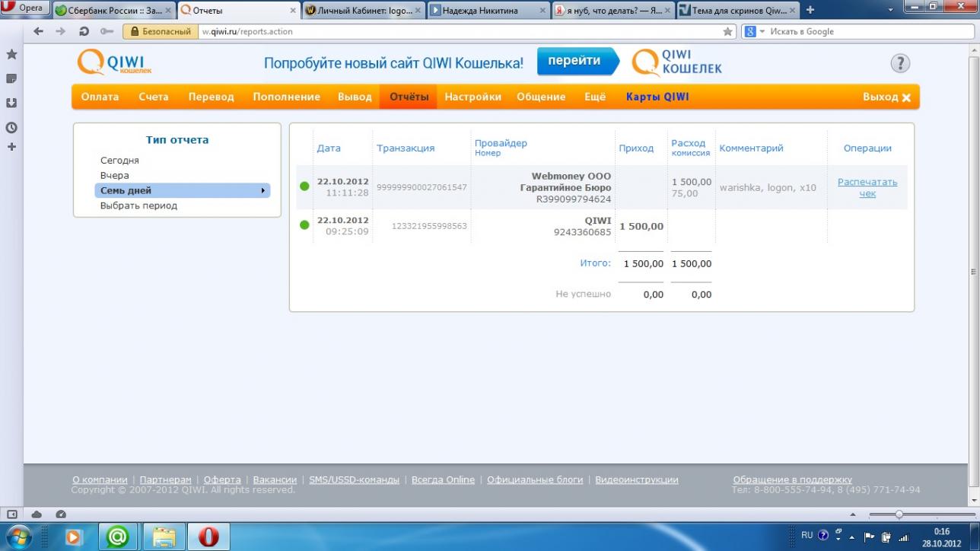Screen dimensions: 980x551
Task: Open the Opera sidebar history clock icon
Action: coord(11,128)
